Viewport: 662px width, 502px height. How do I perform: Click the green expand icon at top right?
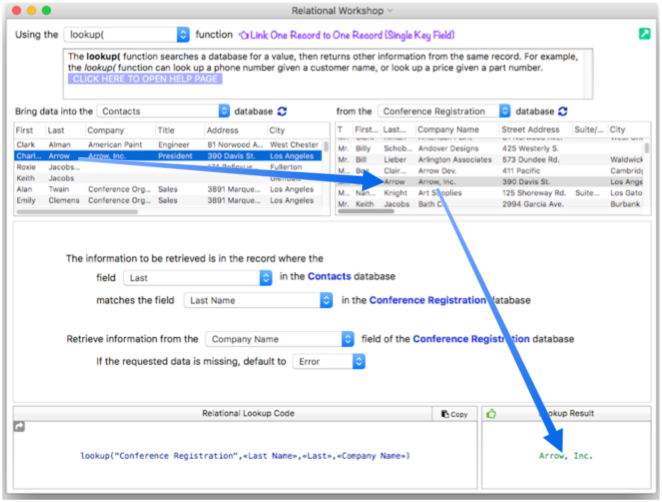tap(645, 34)
